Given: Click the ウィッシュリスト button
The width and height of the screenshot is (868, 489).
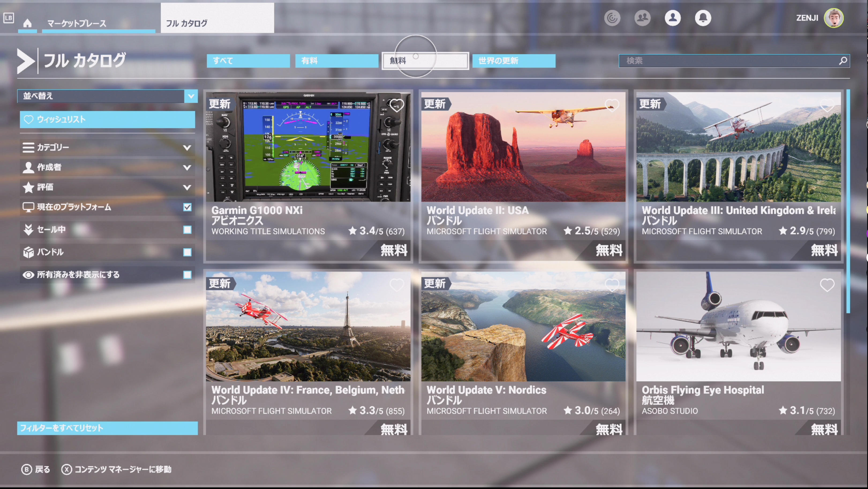Looking at the screenshot, I should click(107, 120).
